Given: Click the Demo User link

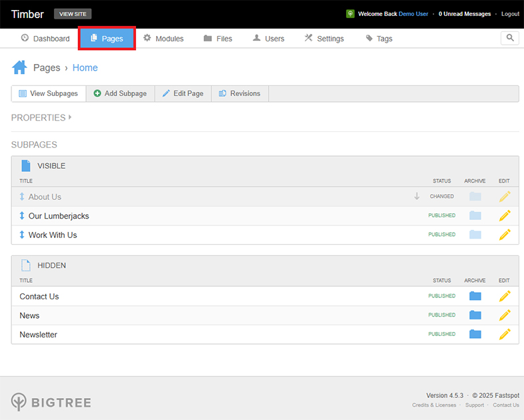Looking at the screenshot, I should (413, 14).
